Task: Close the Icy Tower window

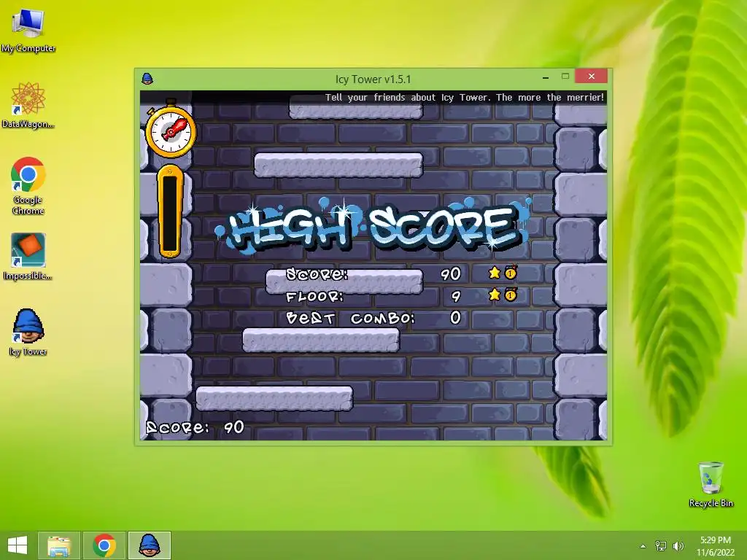Action: pos(591,76)
